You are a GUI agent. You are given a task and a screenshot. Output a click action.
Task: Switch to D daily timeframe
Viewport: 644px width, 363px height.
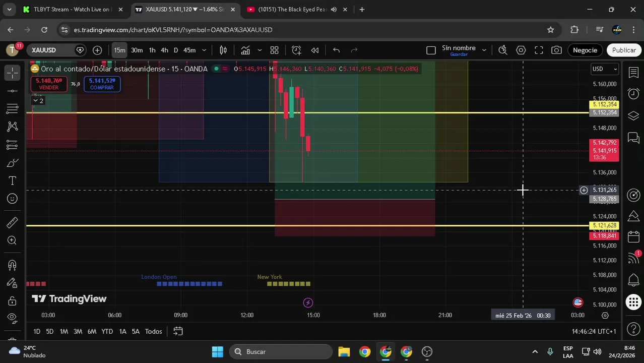click(176, 50)
